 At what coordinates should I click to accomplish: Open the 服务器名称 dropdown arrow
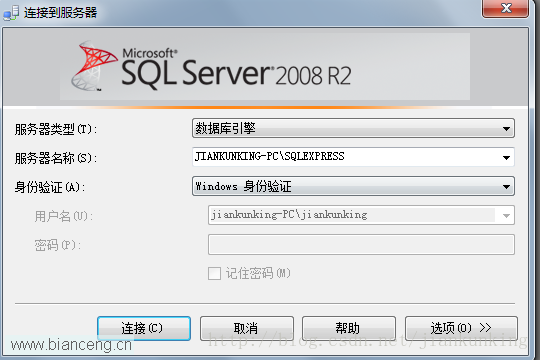[x=506, y=157]
